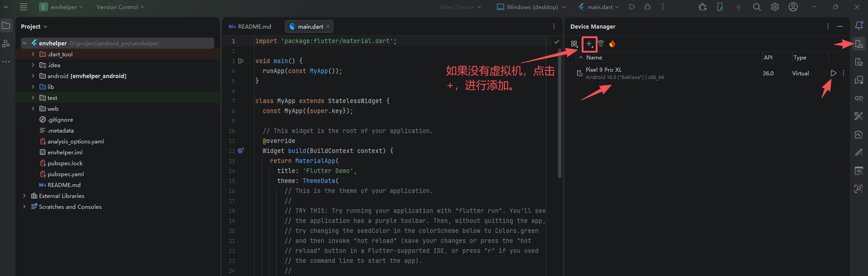Click the Flutter device attach icon
This screenshot has height=276, width=868.
720,7
